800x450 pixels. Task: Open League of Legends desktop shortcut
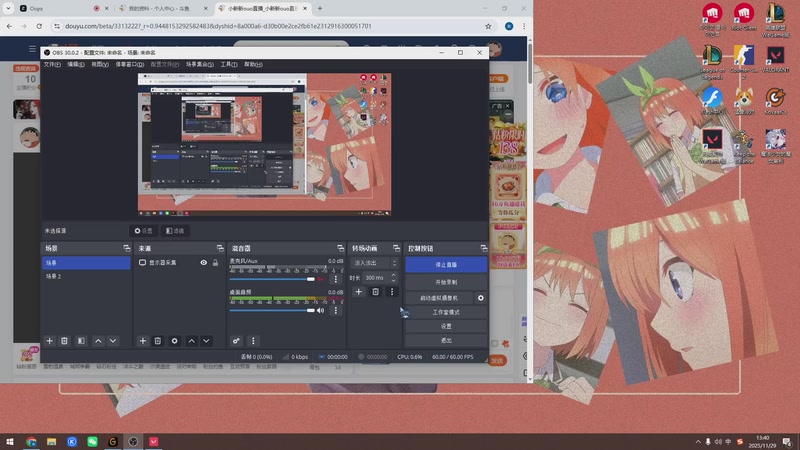coord(712,61)
